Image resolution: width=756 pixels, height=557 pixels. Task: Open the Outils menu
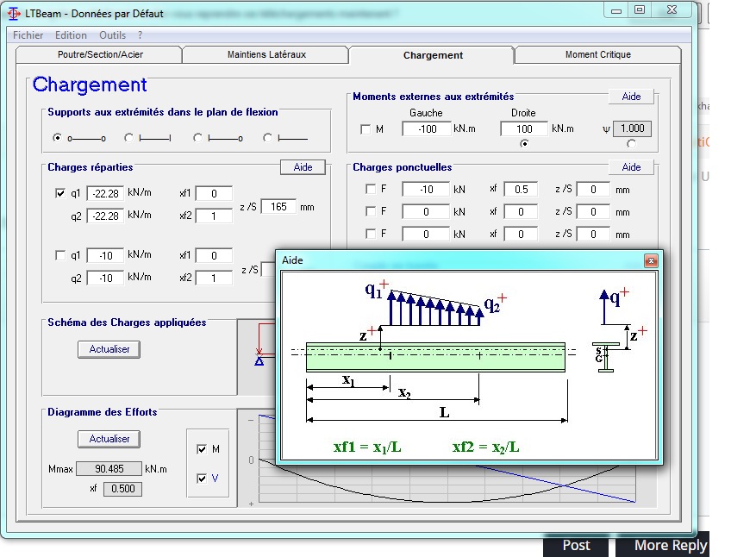[112, 35]
